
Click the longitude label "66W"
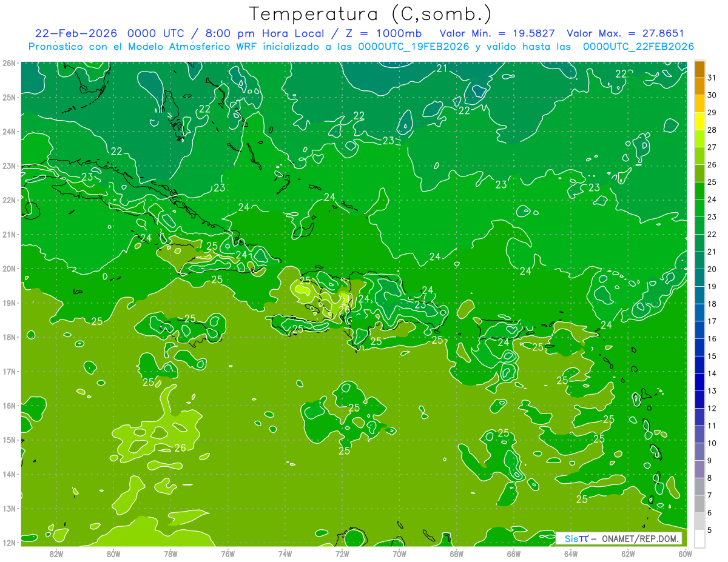[x=514, y=554]
